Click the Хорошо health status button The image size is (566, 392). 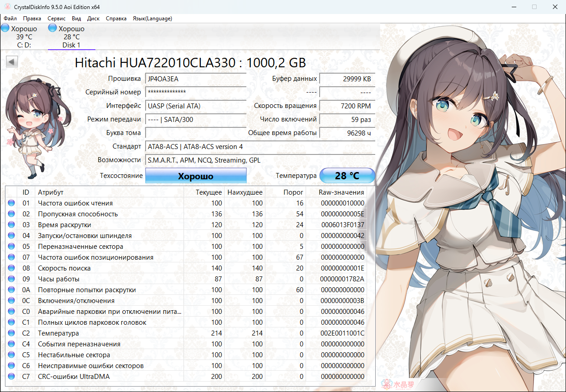coord(195,176)
